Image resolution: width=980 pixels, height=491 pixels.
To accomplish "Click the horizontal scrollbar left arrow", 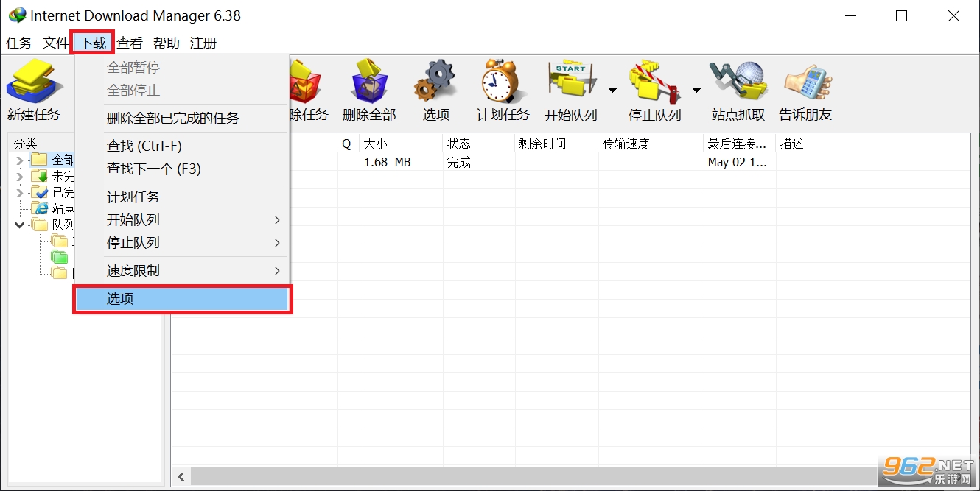I will click(181, 476).
